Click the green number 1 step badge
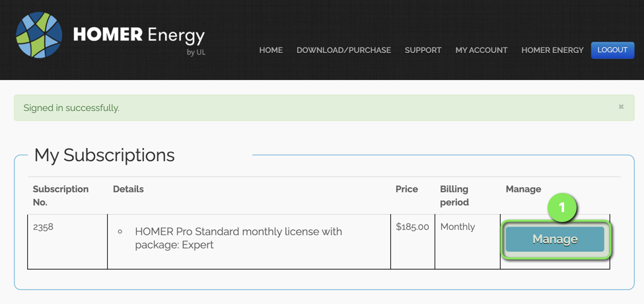Image resolution: width=644 pixels, height=304 pixels. (561, 208)
